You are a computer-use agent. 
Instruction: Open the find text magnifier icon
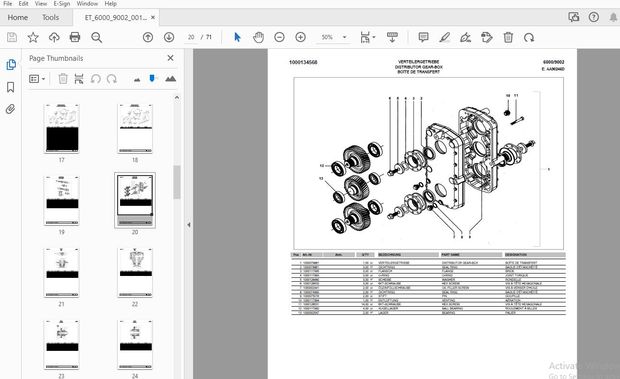96,37
